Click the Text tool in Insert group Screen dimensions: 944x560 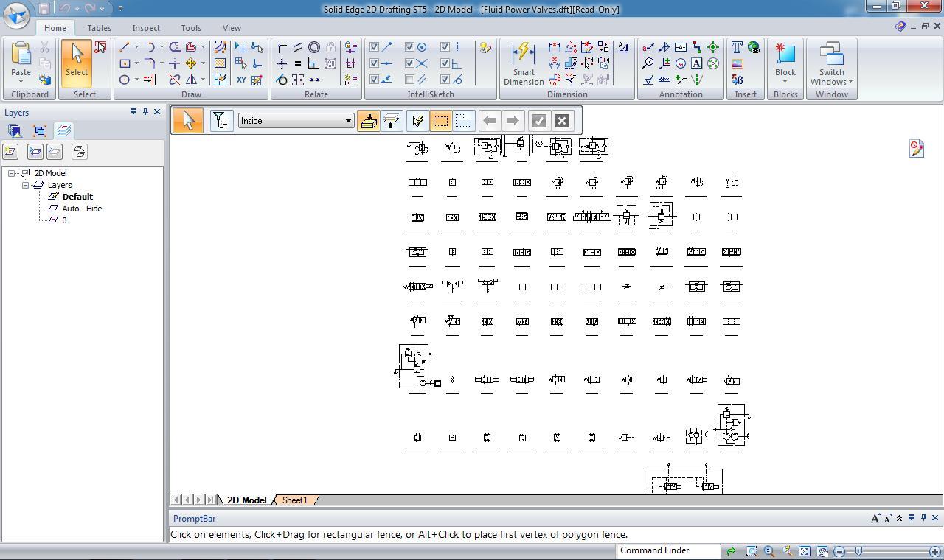(737, 47)
